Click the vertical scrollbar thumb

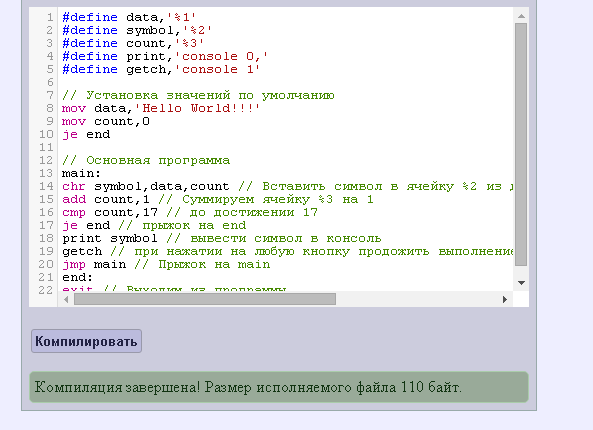tap(521, 144)
